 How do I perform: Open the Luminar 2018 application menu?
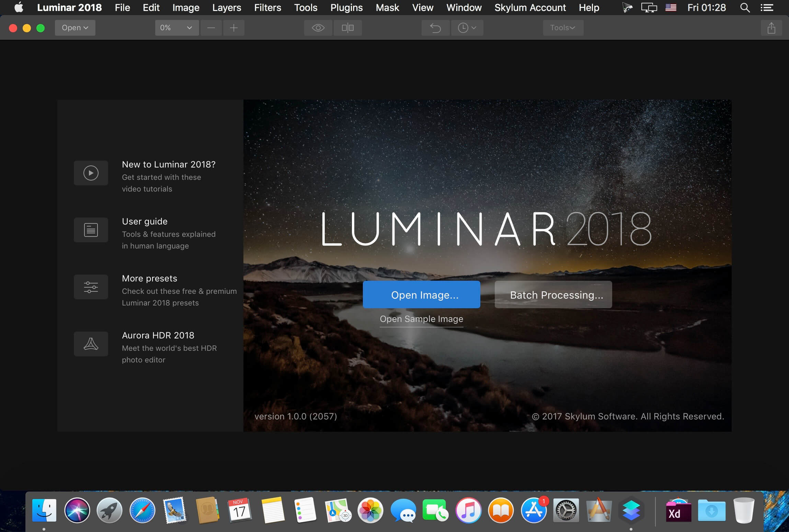click(x=69, y=8)
